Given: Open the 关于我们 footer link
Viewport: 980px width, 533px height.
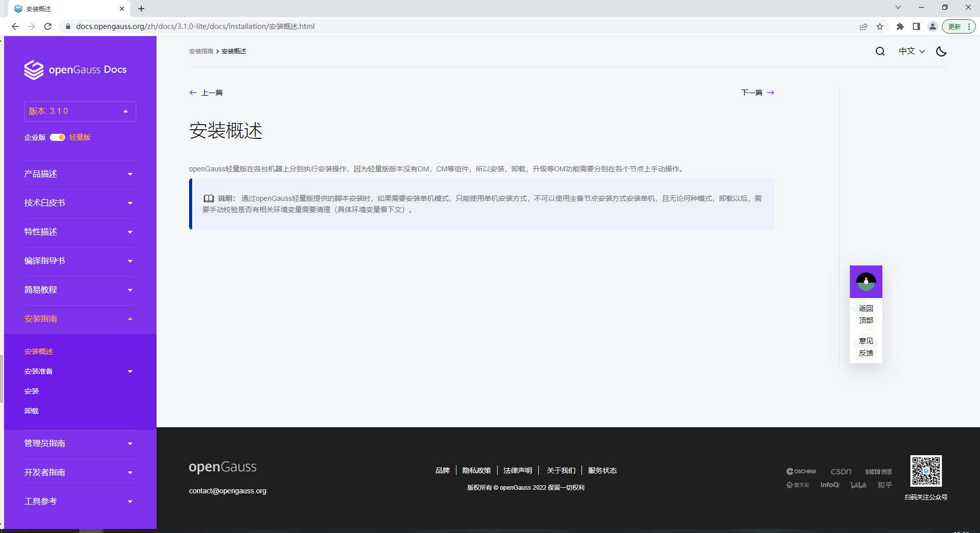Looking at the screenshot, I should point(561,470).
